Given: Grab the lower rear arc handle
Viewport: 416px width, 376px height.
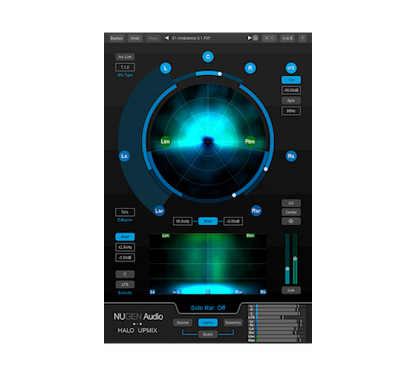Looking at the screenshot, I should (234, 195).
